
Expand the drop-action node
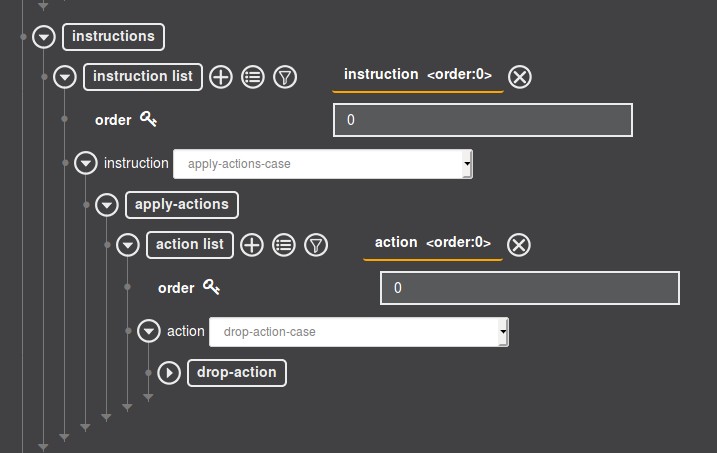[169, 373]
